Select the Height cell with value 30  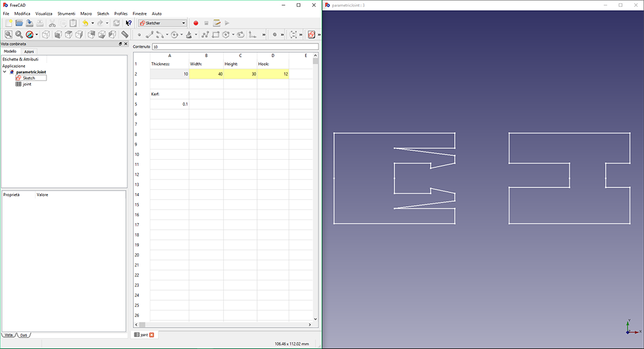240,74
